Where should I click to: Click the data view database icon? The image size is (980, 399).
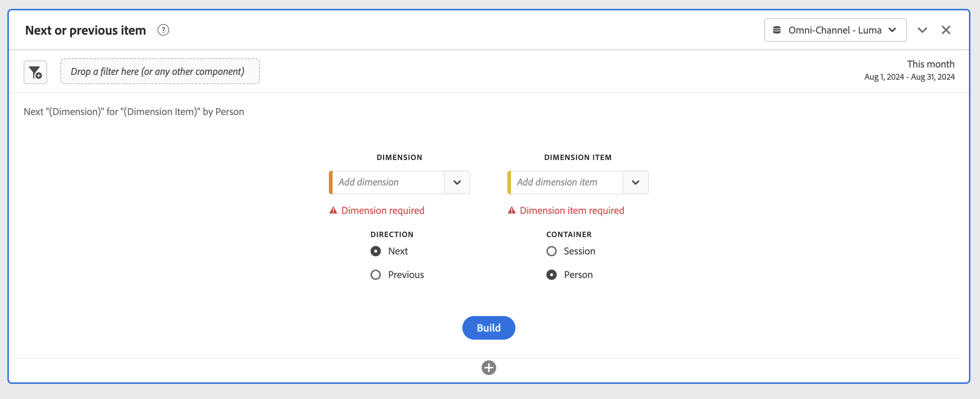tap(777, 30)
